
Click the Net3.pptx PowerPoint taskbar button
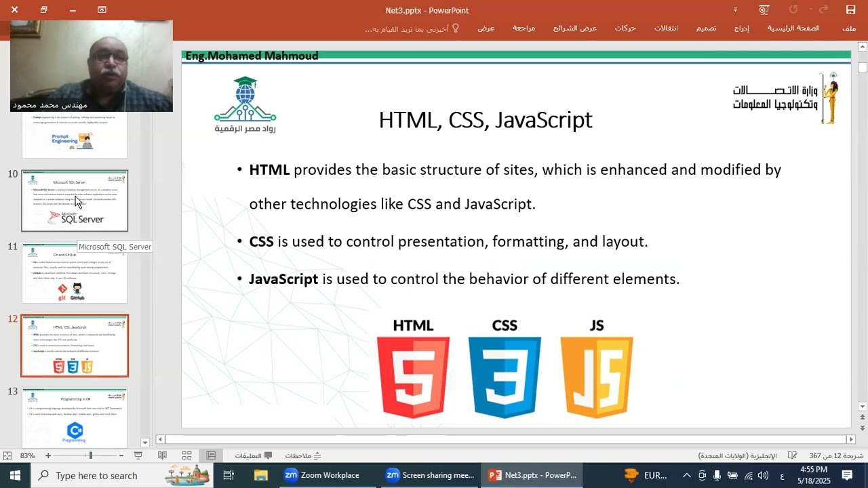pos(533,475)
